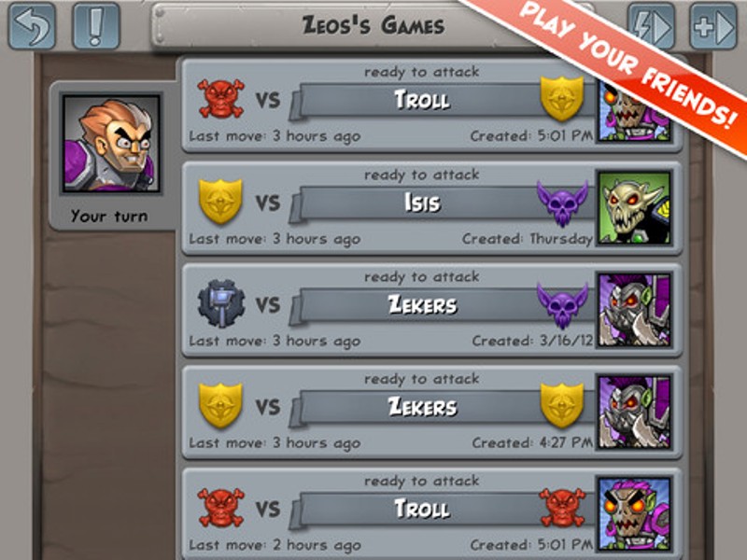Click red skull icon right of bottom Troll

pyautogui.click(x=563, y=508)
